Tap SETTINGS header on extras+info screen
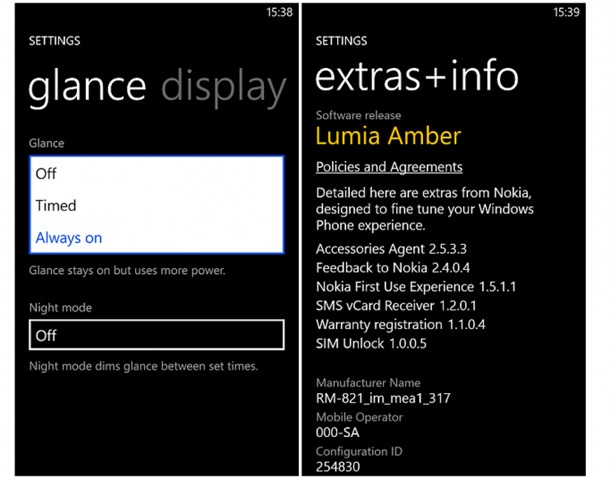 [x=341, y=40]
